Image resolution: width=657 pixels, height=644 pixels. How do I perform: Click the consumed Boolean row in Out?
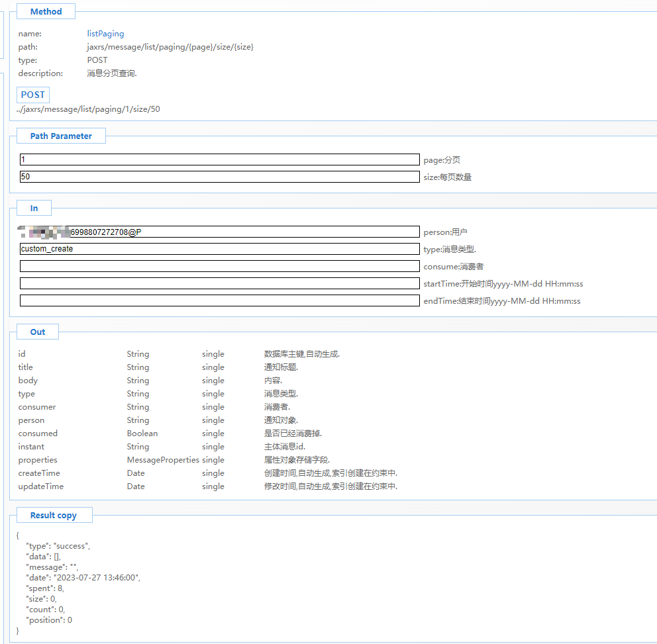tap(142, 434)
